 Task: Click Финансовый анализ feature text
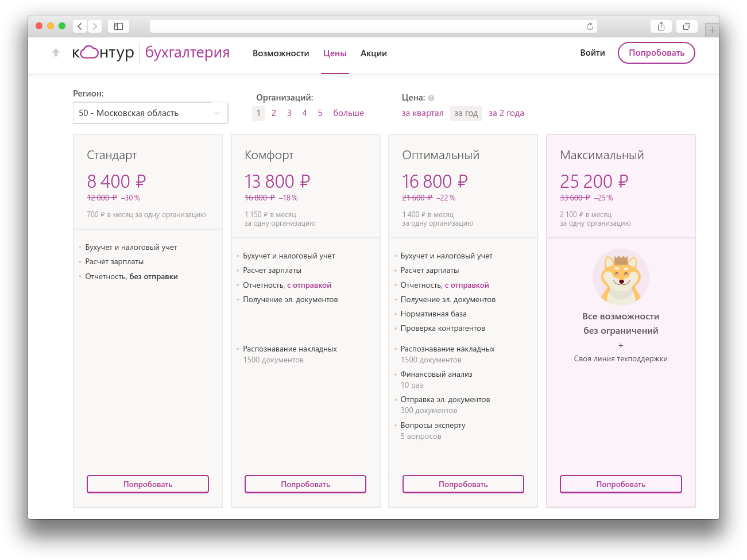coord(436,374)
